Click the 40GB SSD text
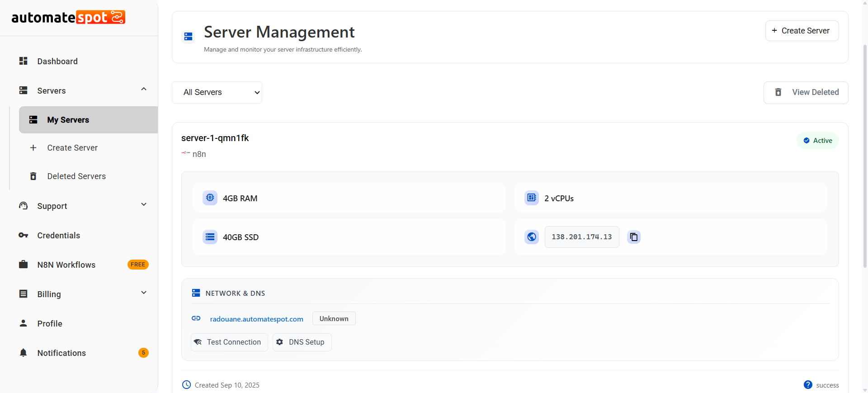This screenshot has width=868, height=393. pos(241,237)
